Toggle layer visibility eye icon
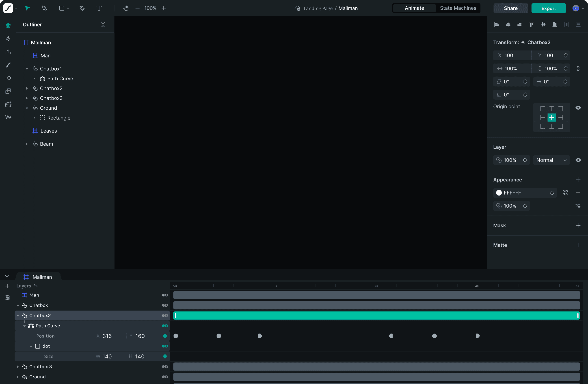 [x=578, y=160]
